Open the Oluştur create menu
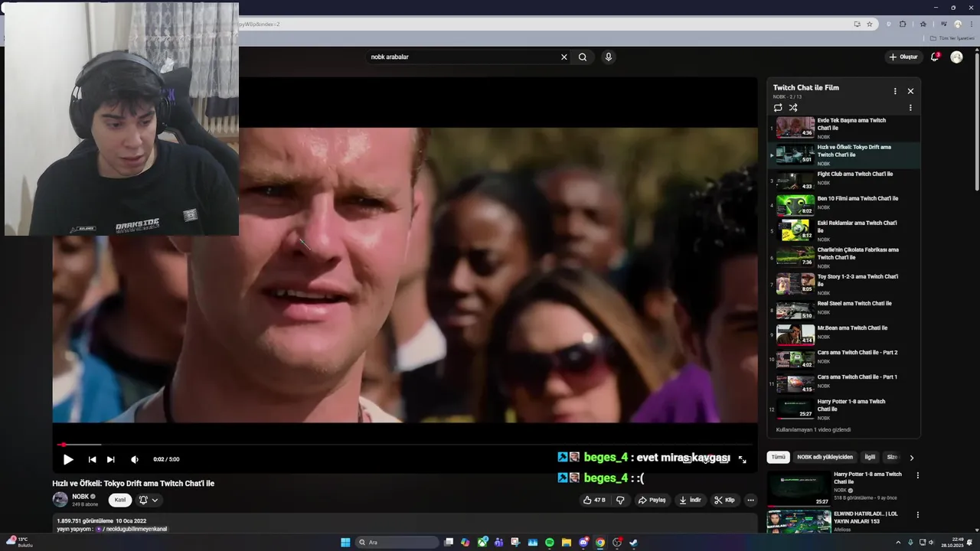 click(903, 57)
